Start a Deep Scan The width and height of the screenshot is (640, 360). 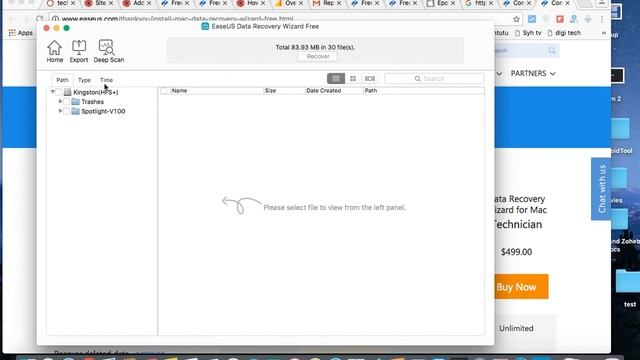[x=109, y=51]
